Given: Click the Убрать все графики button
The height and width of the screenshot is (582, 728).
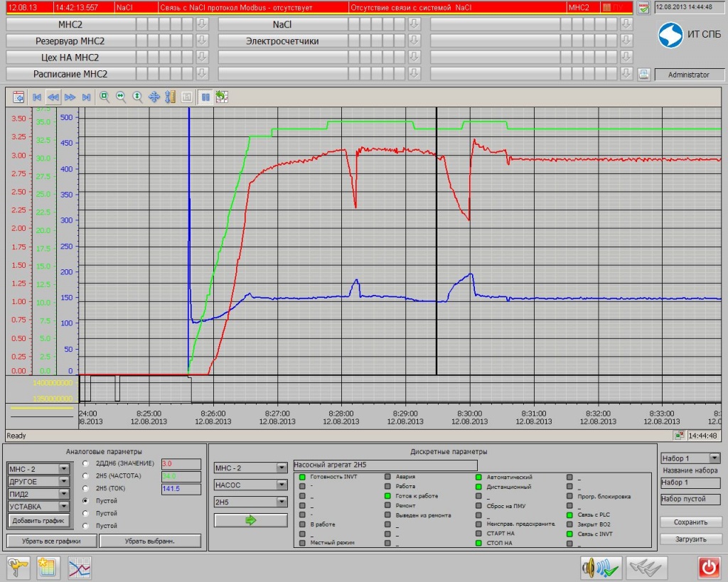Looking at the screenshot, I should point(51,541).
